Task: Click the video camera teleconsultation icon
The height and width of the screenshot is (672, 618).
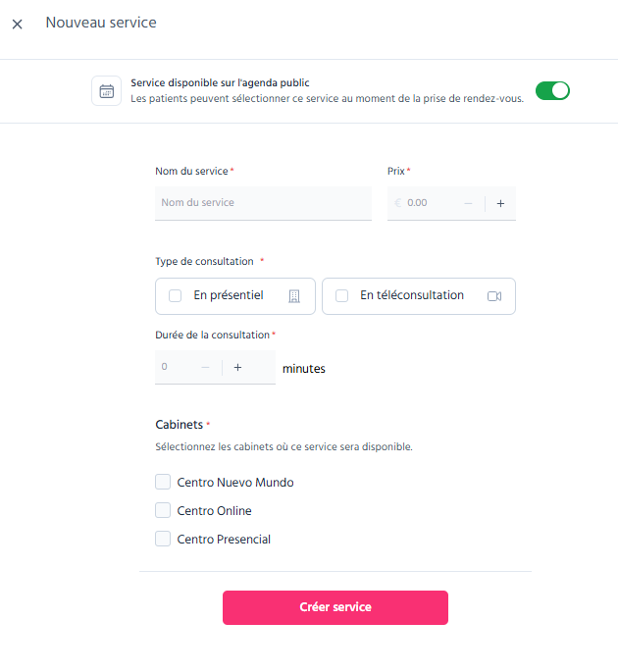Action: pos(494,296)
